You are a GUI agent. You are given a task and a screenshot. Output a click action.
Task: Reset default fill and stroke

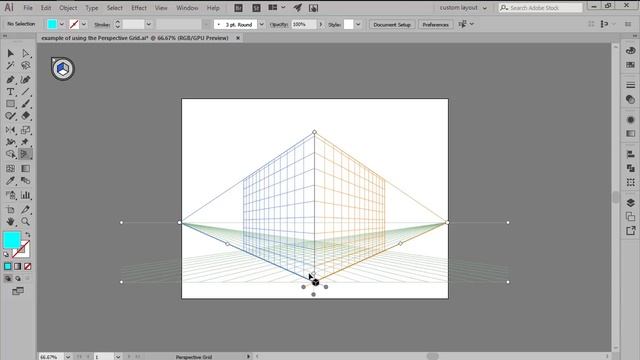coord(6,254)
